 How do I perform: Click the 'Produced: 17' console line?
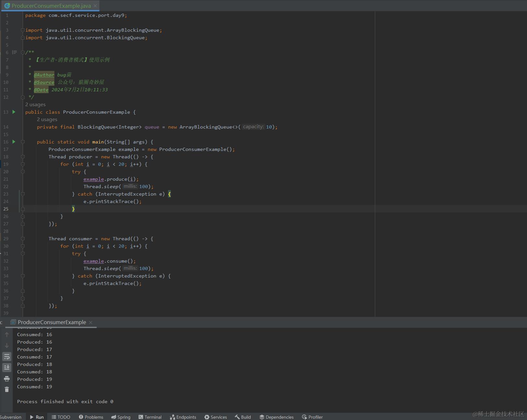[35, 349]
